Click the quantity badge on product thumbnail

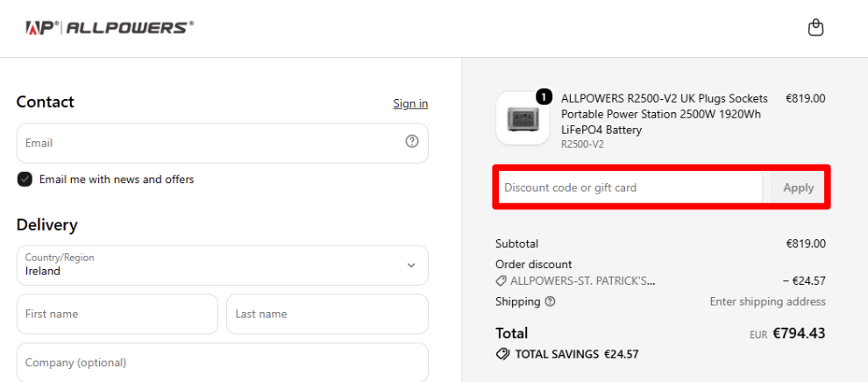[x=544, y=97]
